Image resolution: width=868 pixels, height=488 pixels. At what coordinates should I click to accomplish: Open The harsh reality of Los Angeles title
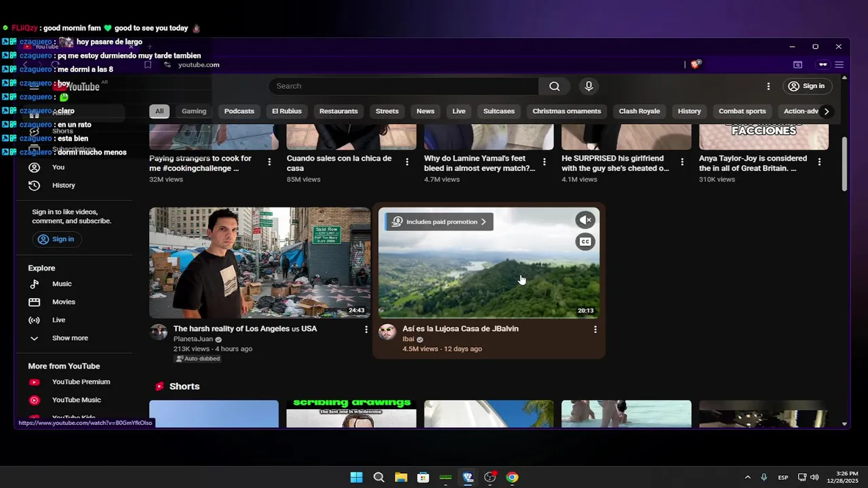click(245, 329)
